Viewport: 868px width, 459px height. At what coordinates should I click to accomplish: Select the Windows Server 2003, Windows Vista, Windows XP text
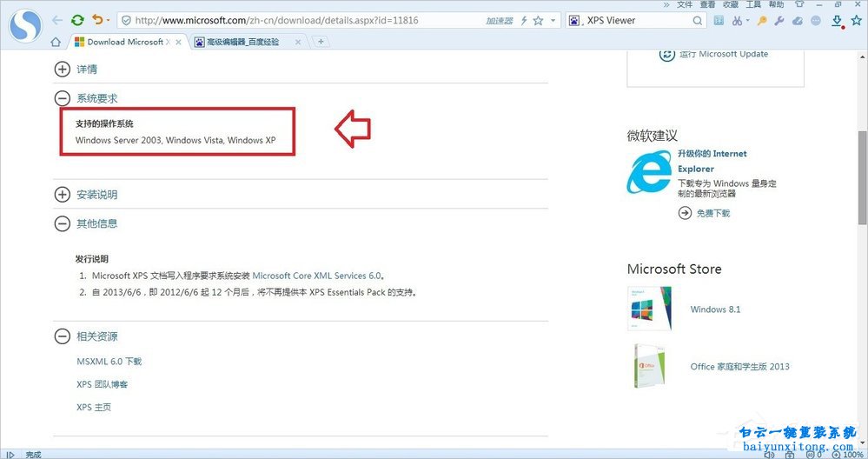pyautogui.click(x=176, y=140)
